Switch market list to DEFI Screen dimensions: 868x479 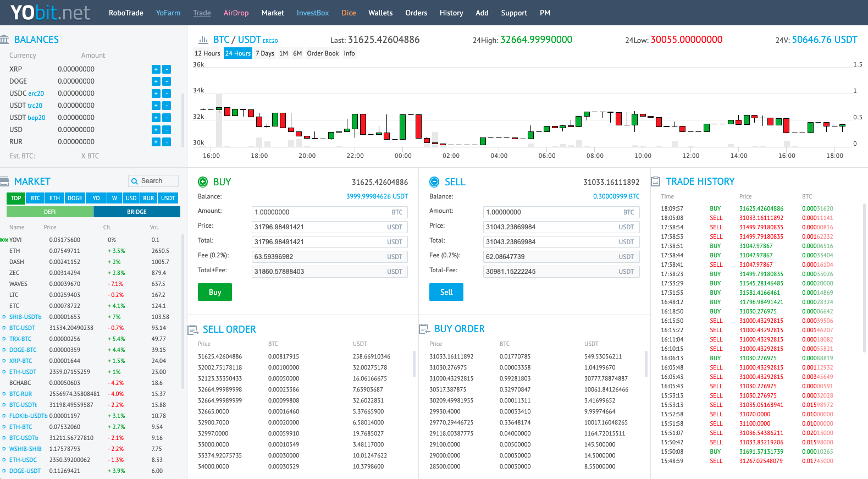click(49, 212)
